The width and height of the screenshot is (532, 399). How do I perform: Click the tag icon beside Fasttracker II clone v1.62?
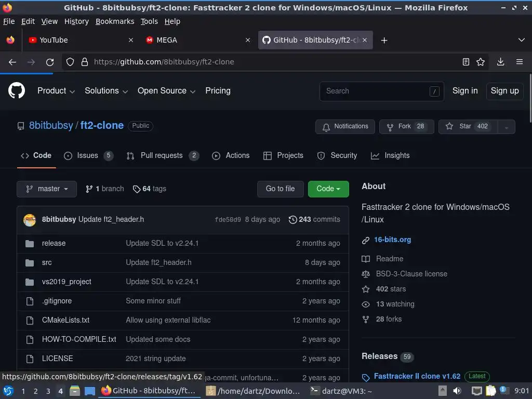(x=366, y=377)
